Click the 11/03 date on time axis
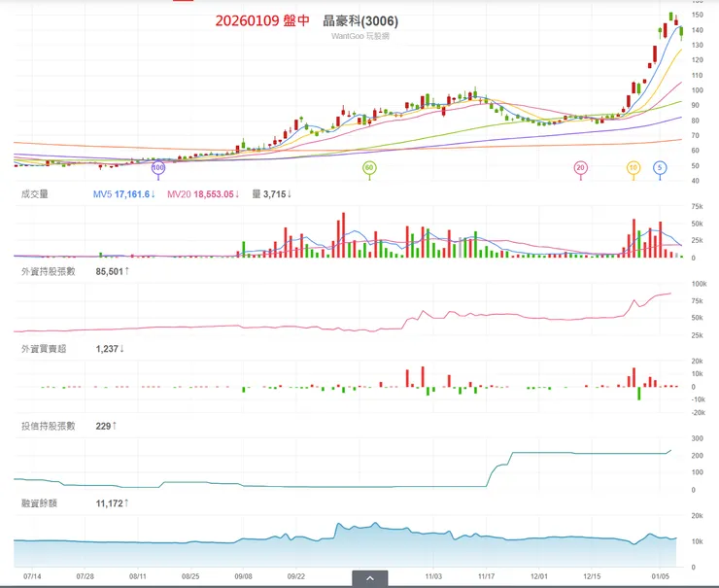The height and width of the screenshot is (588, 719). pyautogui.click(x=433, y=576)
